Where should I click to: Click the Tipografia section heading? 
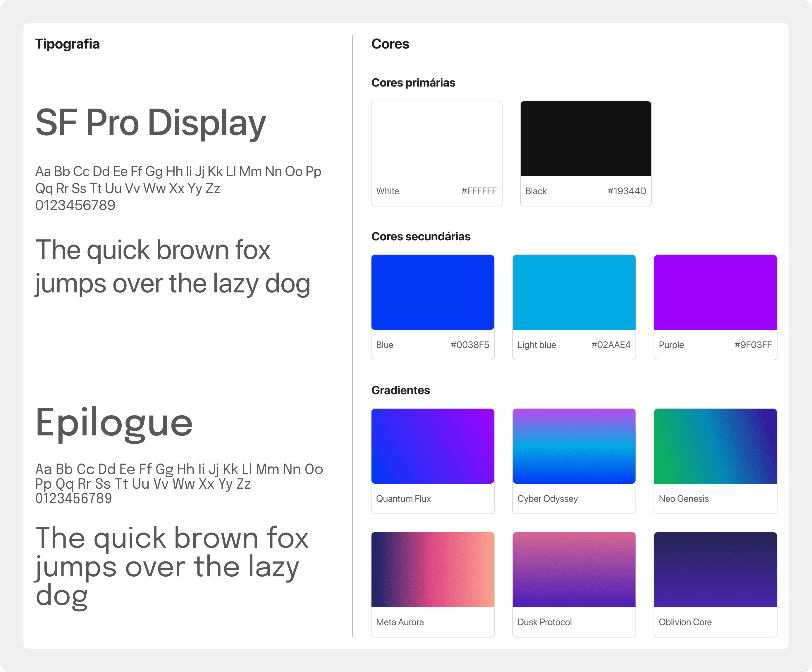(x=68, y=44)
